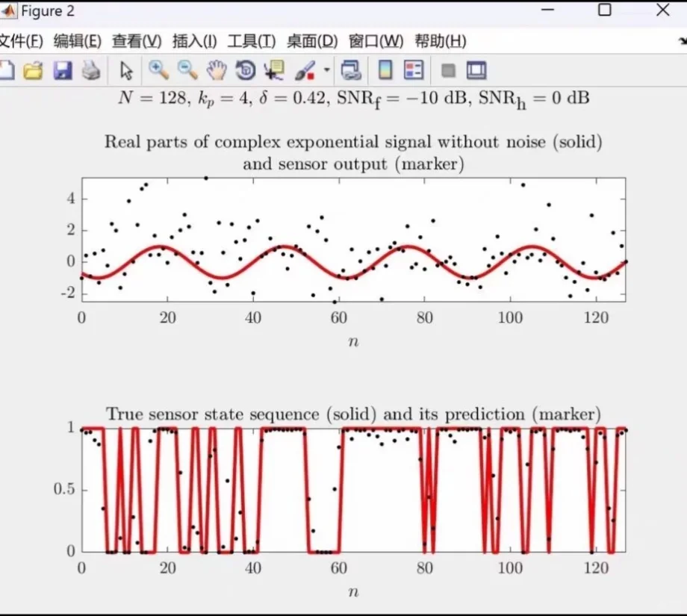This screenshot has height=616, width=687.
Task: Activate the Zoom Out tool
Action: click(x=187, y=70)
